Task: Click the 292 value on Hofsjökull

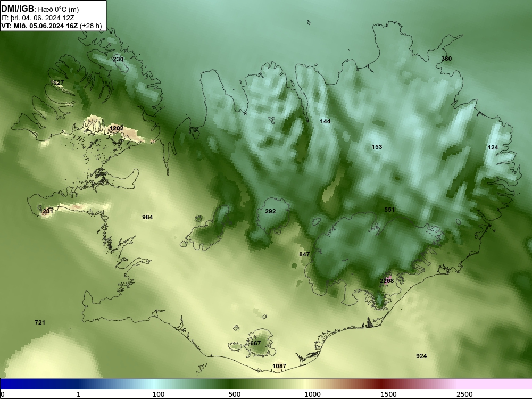Action: 270,211
